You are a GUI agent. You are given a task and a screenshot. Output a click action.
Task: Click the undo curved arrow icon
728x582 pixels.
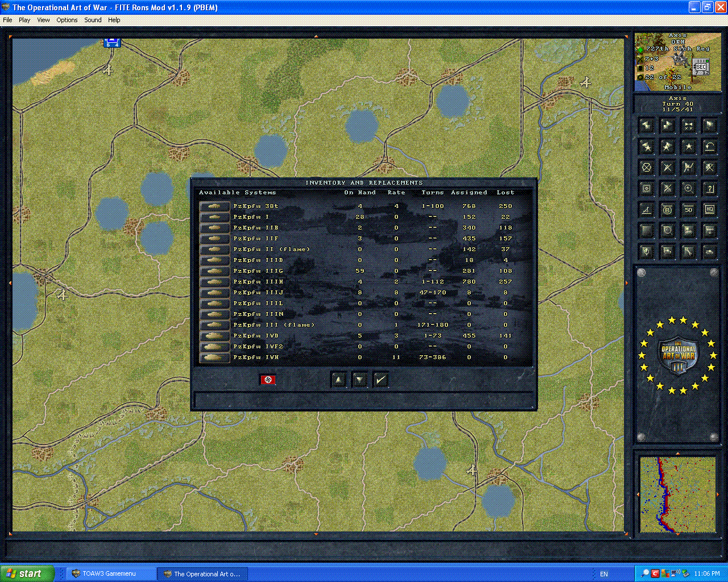[x=709, y=147]
